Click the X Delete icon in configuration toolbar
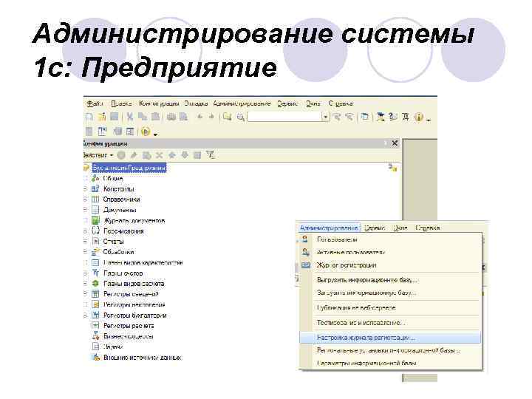The height and width of the screenshot is (399, 532). point(159,155)
